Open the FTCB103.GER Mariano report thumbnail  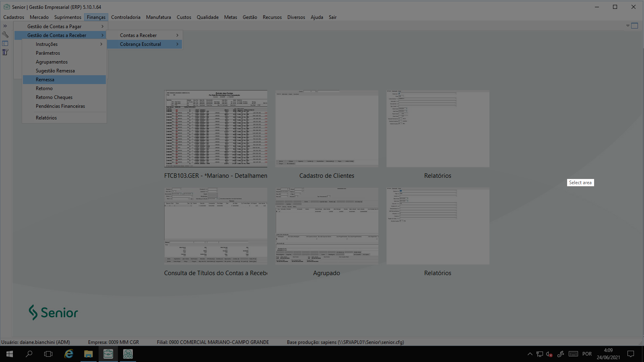click(x=216, y=129)
